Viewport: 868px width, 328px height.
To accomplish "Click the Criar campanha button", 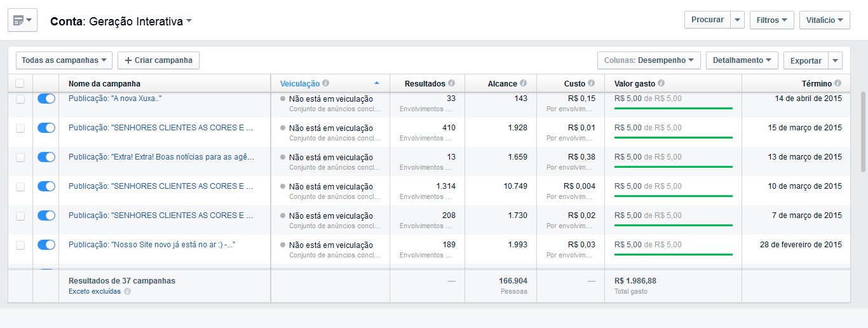I will coord(159,60).
